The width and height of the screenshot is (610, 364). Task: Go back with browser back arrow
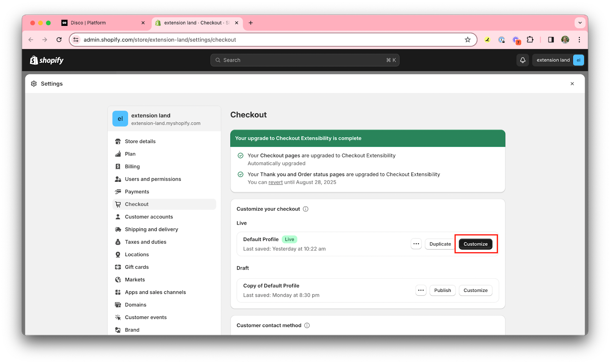(31, 40)
